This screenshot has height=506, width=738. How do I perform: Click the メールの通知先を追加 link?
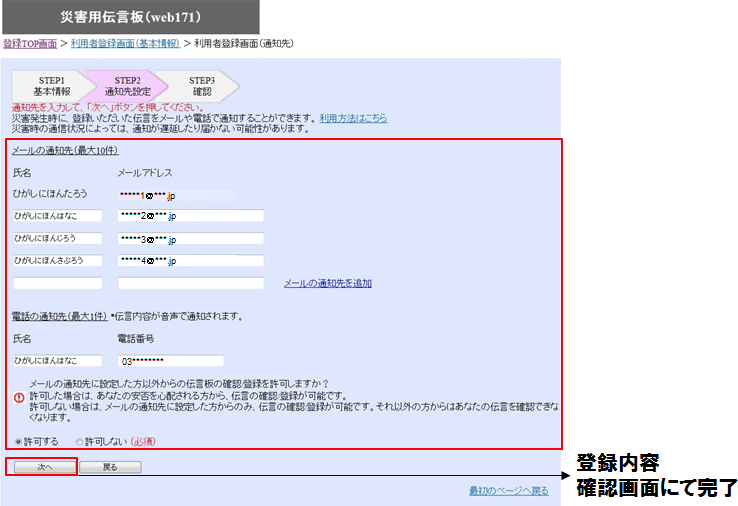point(327,283)
